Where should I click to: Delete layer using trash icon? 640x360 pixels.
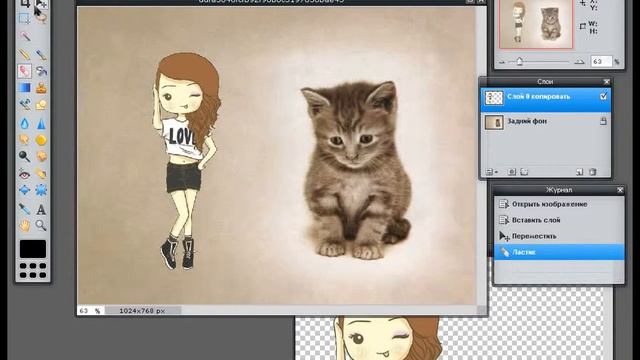(x=593, y=172)
